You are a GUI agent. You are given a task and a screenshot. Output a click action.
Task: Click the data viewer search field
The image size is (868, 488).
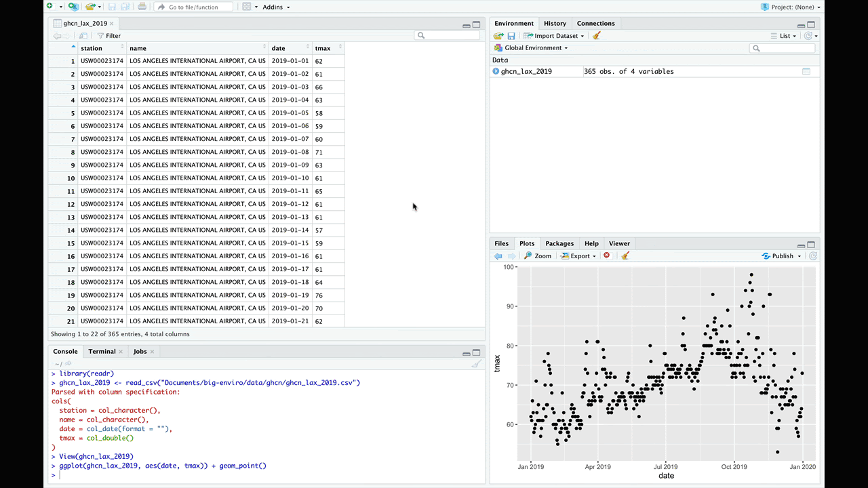(448, 35)
